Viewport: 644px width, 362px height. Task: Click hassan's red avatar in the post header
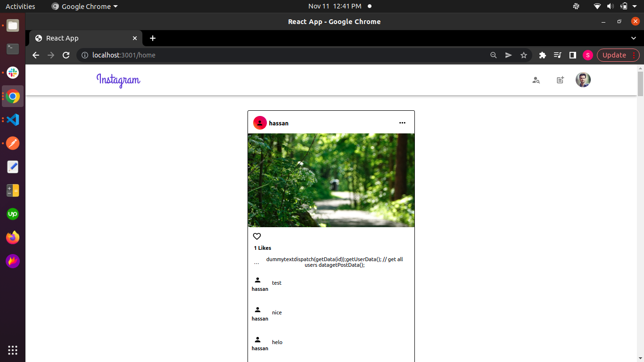click(x=260, y=123)
